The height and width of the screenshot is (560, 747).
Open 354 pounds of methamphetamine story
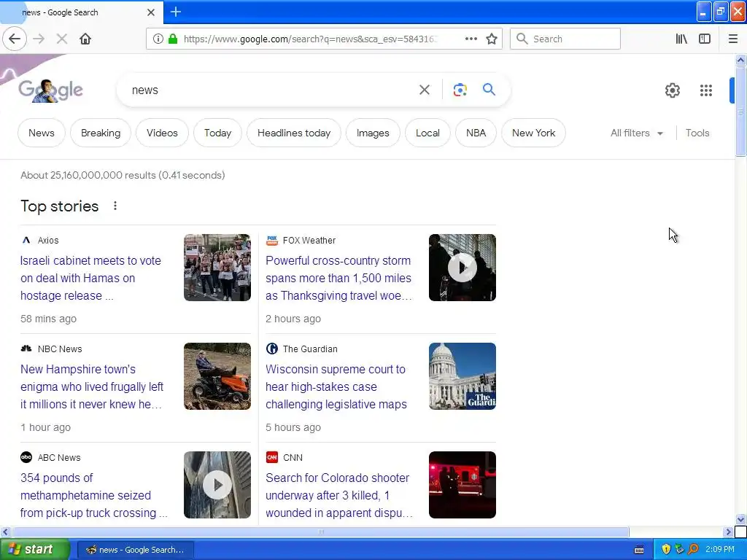tap(93, 495)
